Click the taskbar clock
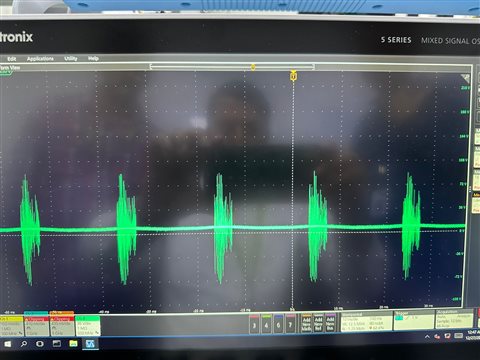Screen dimensions: 480x360 coord(473,335)
